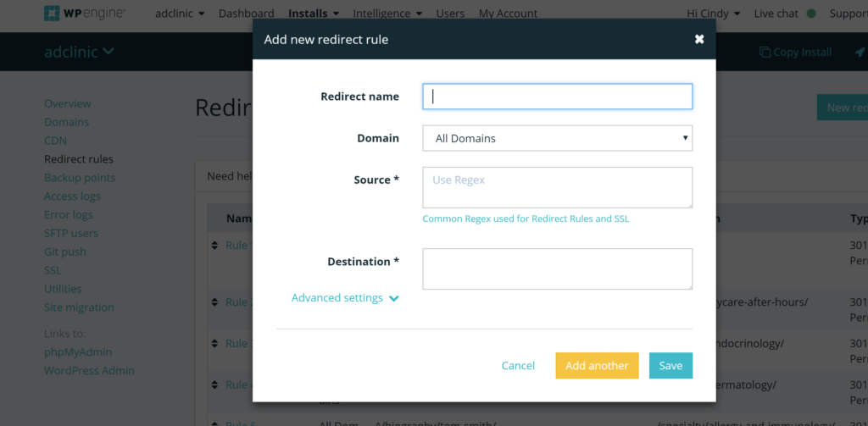The image size is (868, 426).
Task: Select Redirect rules in the sidebar
Action: coord(79,158)
